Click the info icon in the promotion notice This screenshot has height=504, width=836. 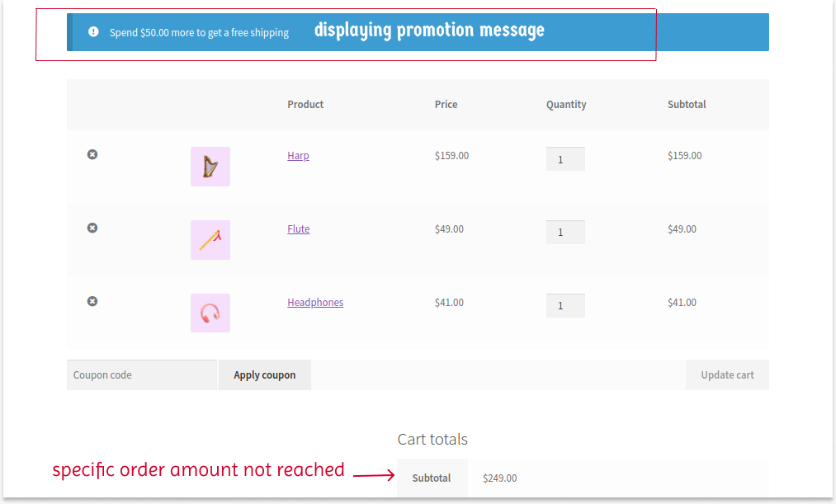coord(93,32)
